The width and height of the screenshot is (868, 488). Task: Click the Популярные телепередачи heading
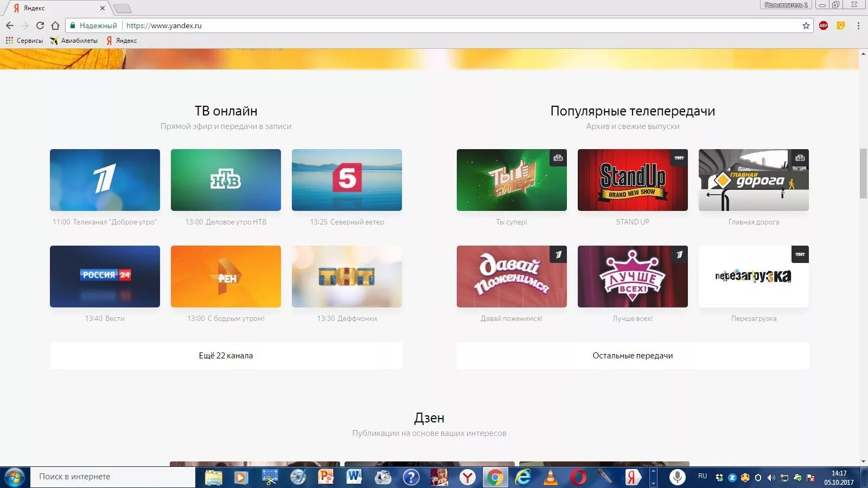633,111
